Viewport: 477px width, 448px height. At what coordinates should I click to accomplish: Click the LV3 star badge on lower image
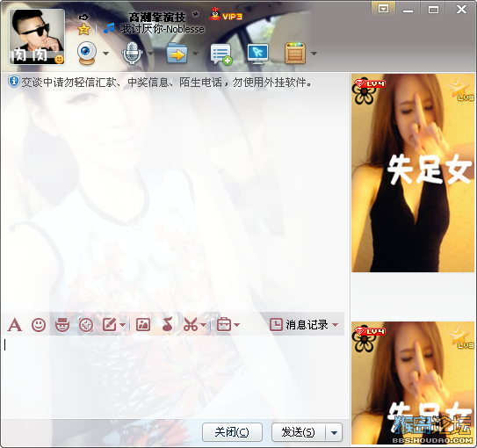(x=461, y=337)
